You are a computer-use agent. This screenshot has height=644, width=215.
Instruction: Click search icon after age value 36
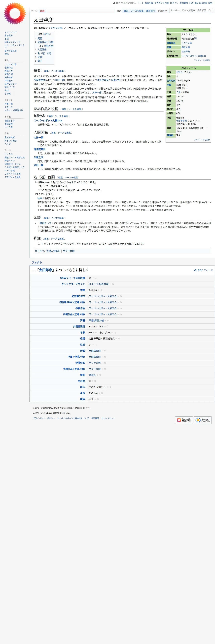point(96,333)
